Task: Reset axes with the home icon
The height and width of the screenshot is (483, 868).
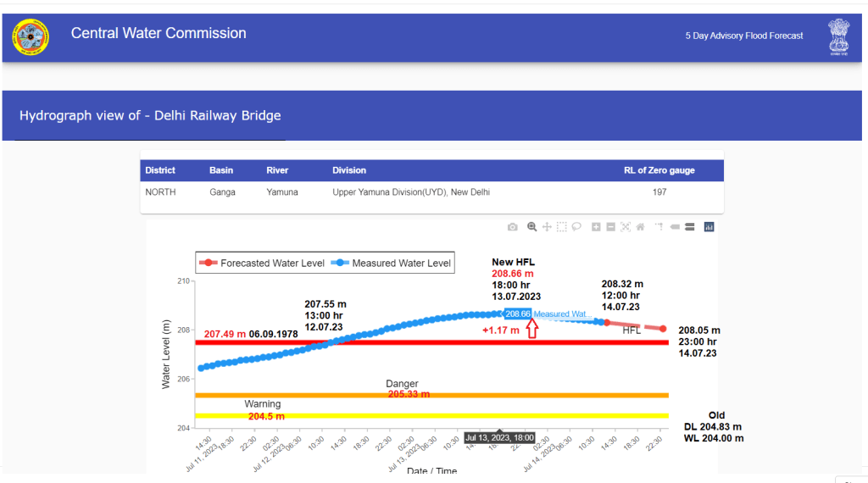Action: pos(640,227)
